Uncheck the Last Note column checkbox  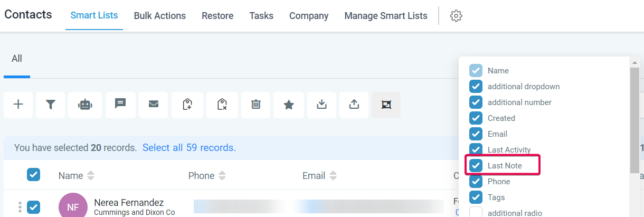coord(476,166)
